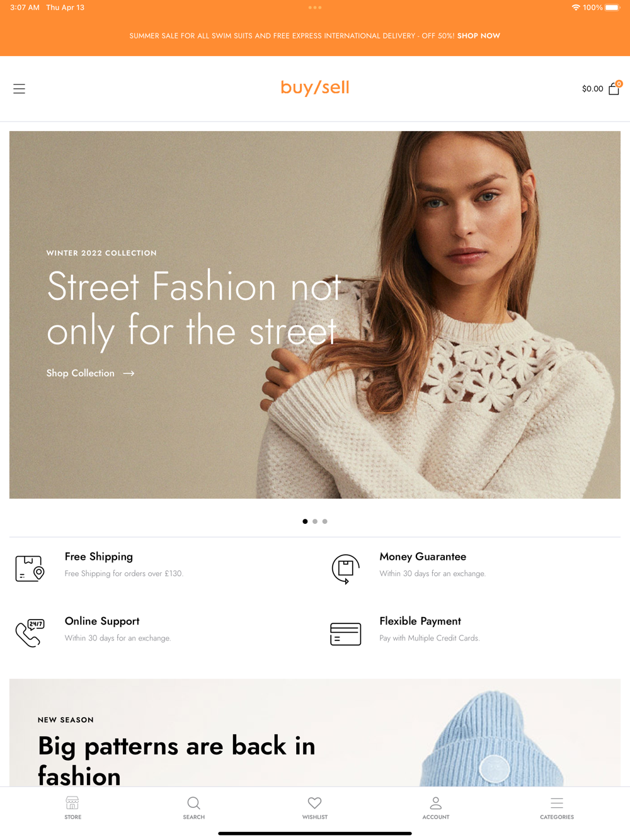Screen dimensions: 630x840
Task: Open the hamburger menu icon
Action: (20, 89)
